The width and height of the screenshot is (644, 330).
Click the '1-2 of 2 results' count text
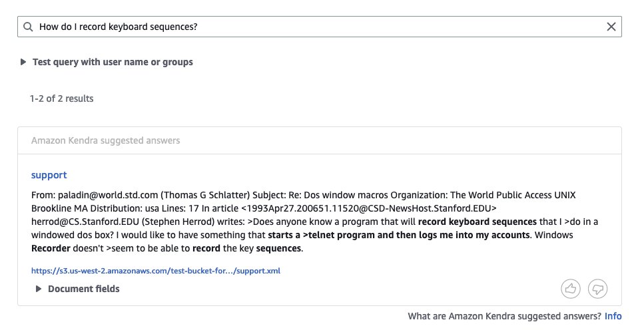pyautogui.click(x=62, y=98)
